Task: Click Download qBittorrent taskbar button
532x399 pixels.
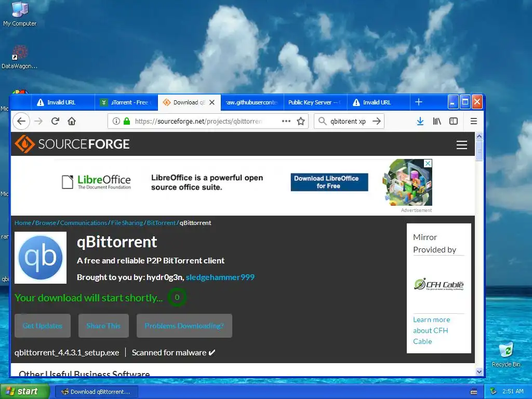Action: [96, 392]
